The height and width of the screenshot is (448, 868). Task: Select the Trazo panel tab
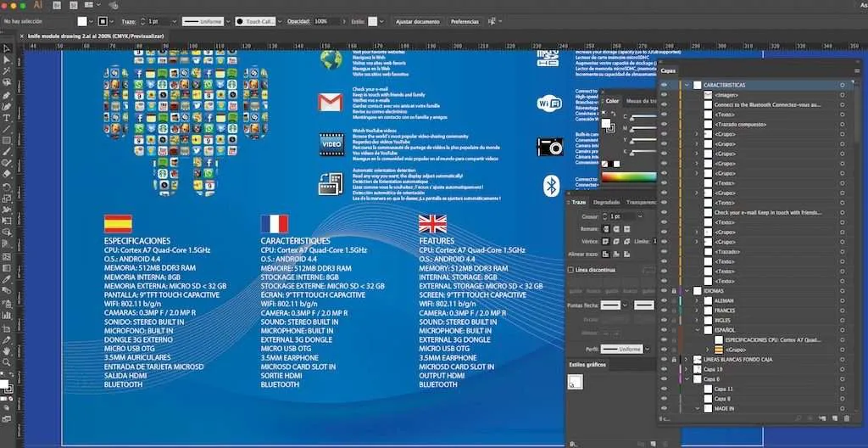click(578, 203)
